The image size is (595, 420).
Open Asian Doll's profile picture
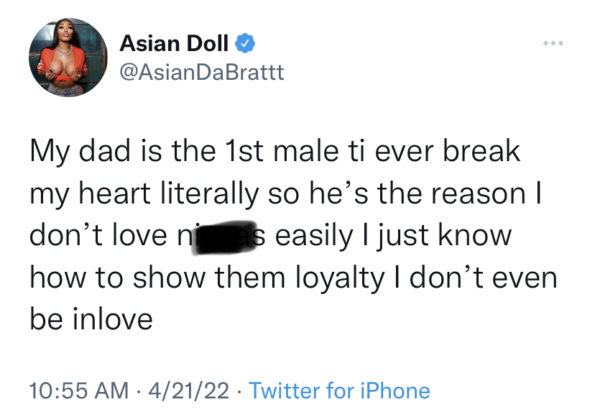coord(68,57)
